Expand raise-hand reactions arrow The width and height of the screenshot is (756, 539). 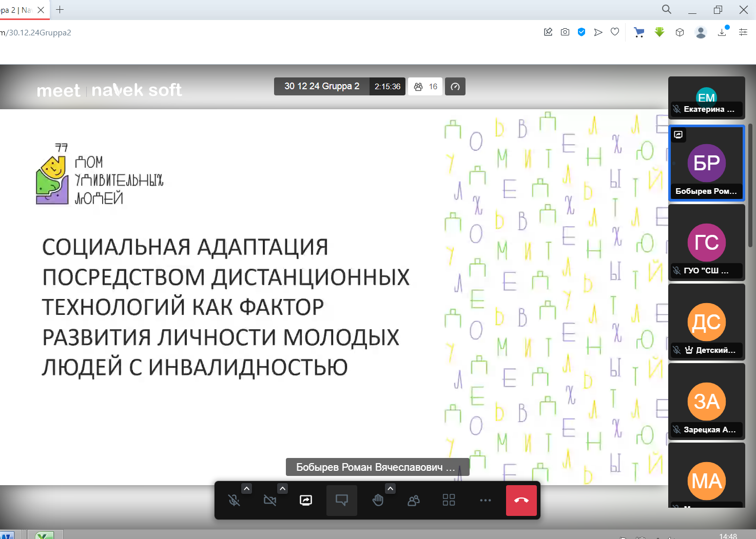391,489
